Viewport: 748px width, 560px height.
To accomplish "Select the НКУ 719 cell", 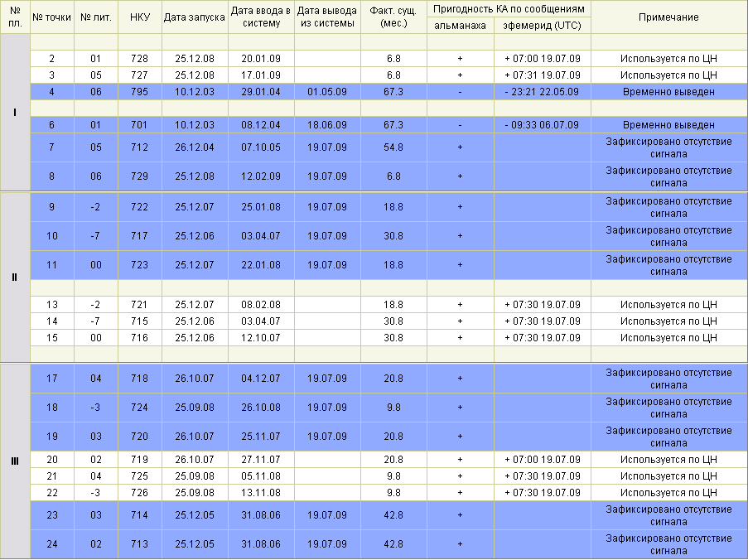I will pyautogui.click(x=138, y=460).
